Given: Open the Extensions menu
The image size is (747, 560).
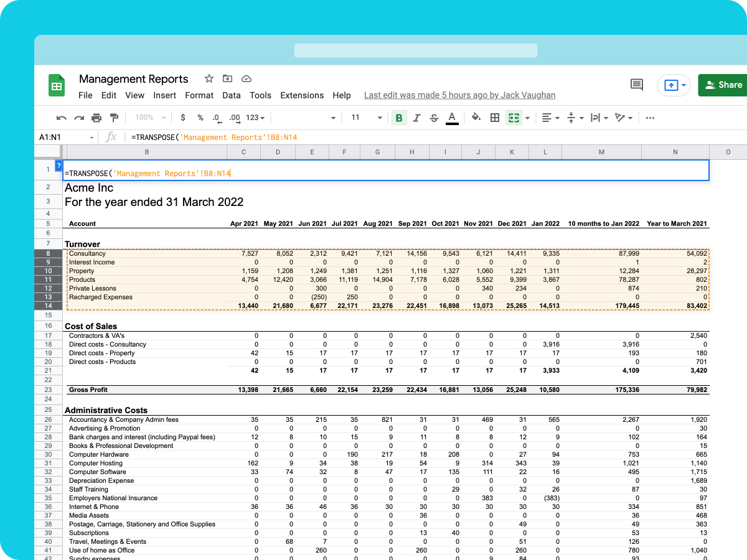Looking at the screenshot, I should (302, 95).
